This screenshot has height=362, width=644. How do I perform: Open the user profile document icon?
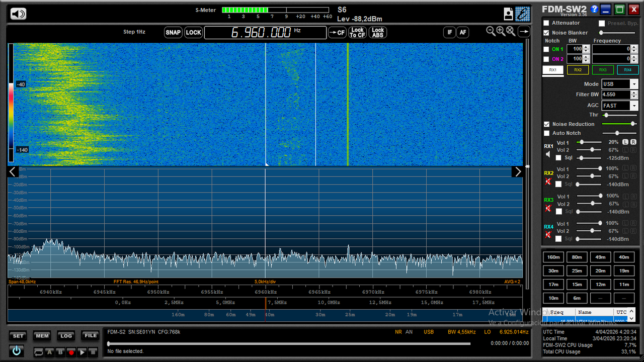point(509,14)
